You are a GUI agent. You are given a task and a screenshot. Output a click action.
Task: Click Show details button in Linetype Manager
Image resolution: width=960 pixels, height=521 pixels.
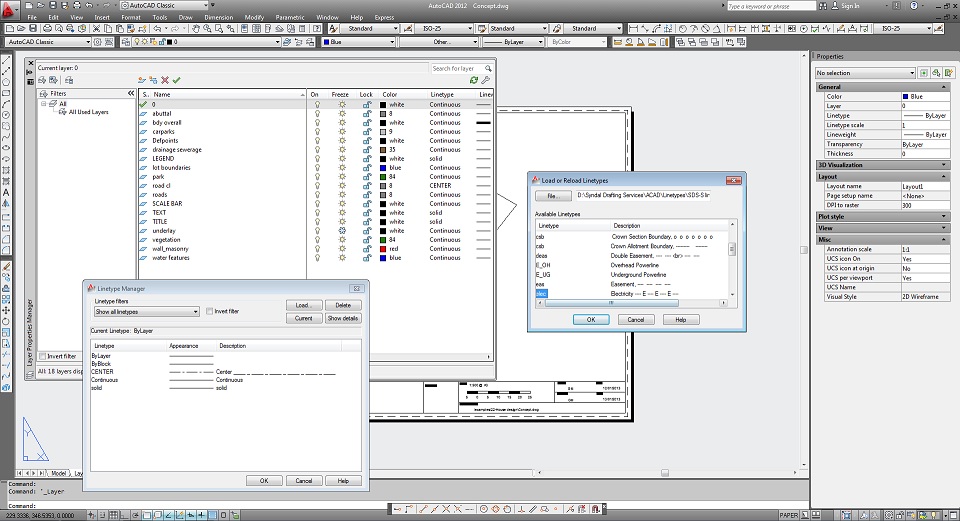pos(343,318)
